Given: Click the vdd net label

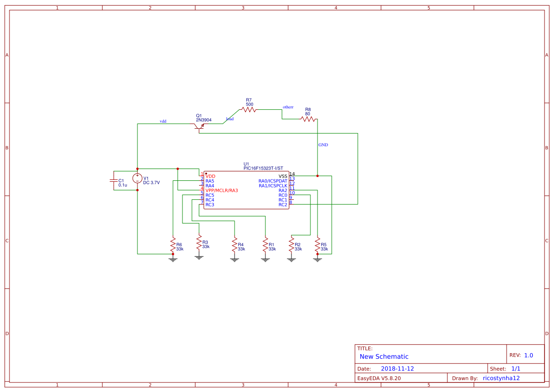Looking at the screenshot, I should tap(163, 121).
